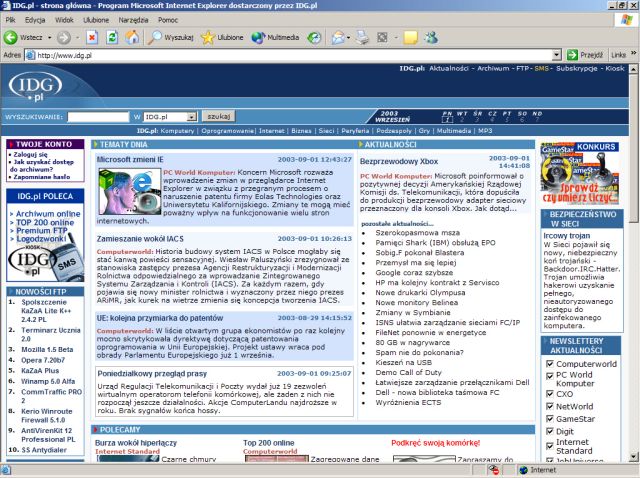Open the Google coraz szybsze news link
This screenshot has height=478, width=640.
click(x=414, y=273)
